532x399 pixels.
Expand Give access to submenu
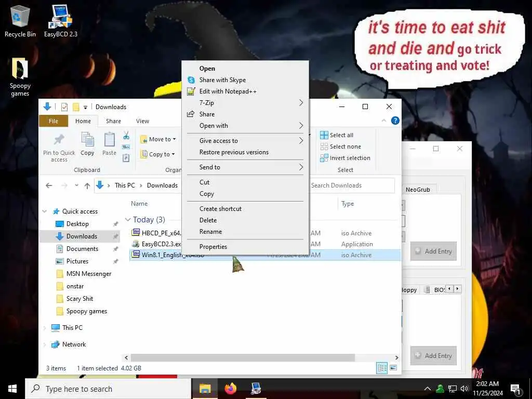coord(245,140)
